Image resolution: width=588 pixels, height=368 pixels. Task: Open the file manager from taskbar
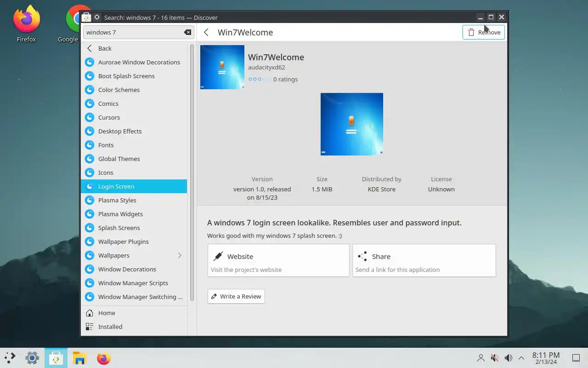pyautogui.click(x=80, y=358)
